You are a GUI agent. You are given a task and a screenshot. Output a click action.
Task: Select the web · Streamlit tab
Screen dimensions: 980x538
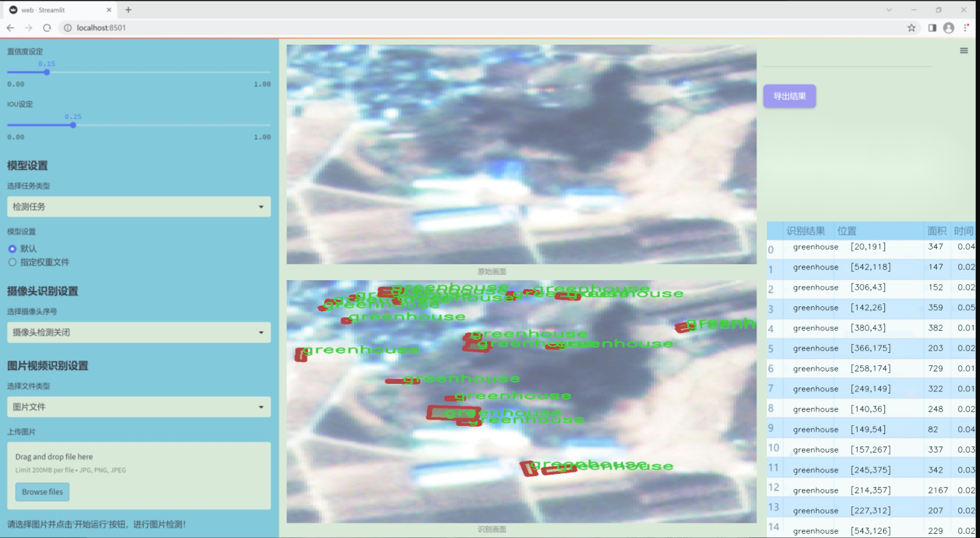coord(61,10)
